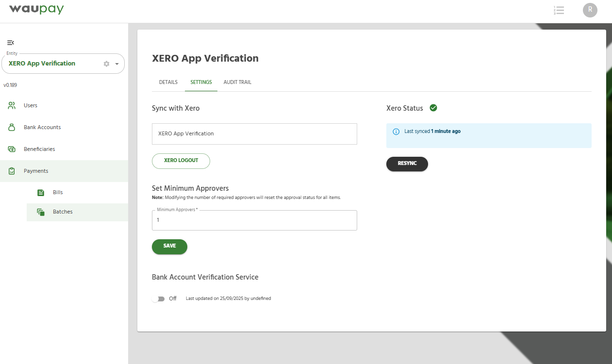Collapse the sidebar menu icon
Viewport: 612px width, 364px height.
click(10, 43)
